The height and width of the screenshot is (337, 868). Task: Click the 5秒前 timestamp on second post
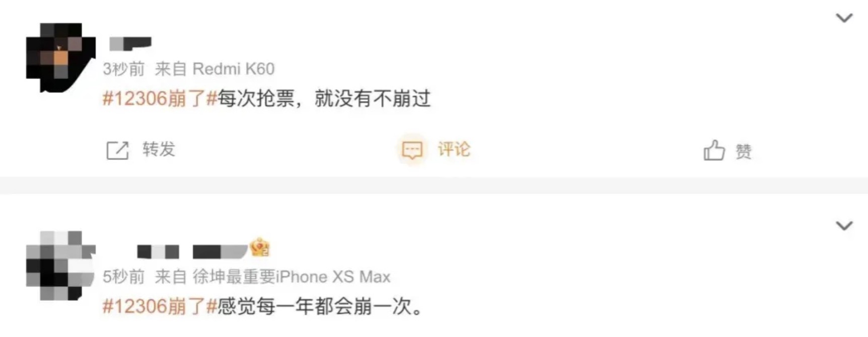pyautogui.click(x=124, y=277)
